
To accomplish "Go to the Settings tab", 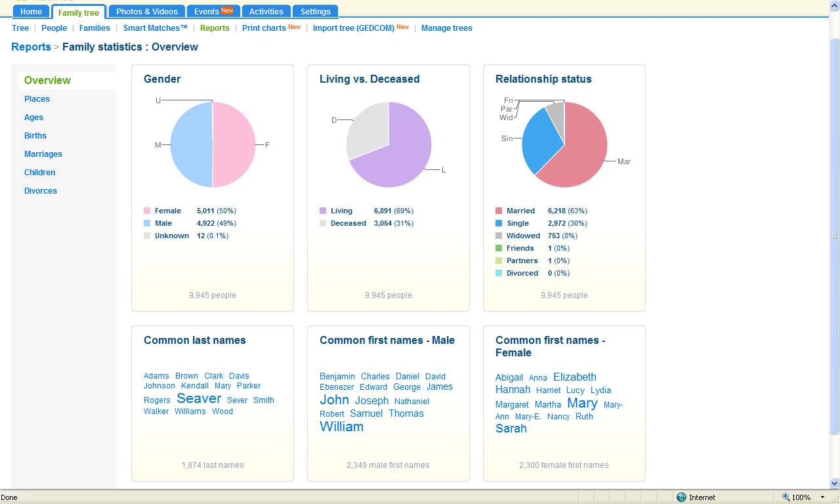I will pos(316,11).
